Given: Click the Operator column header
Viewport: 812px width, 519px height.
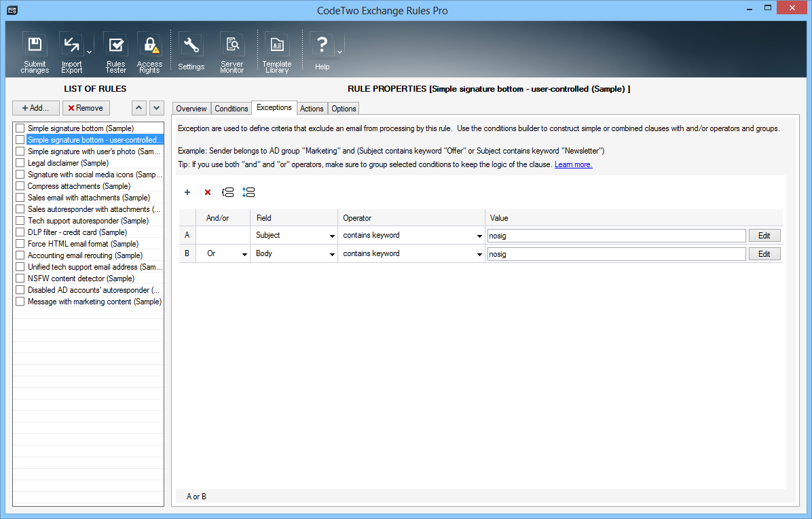Looking at the screenshot, I should pos(411,218).
